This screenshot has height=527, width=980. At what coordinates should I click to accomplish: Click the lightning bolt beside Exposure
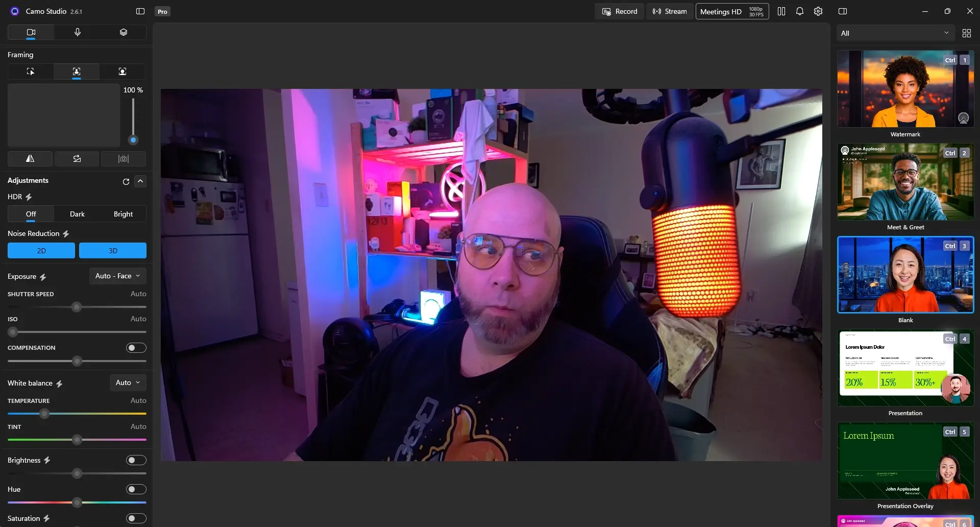click(43, 277)
